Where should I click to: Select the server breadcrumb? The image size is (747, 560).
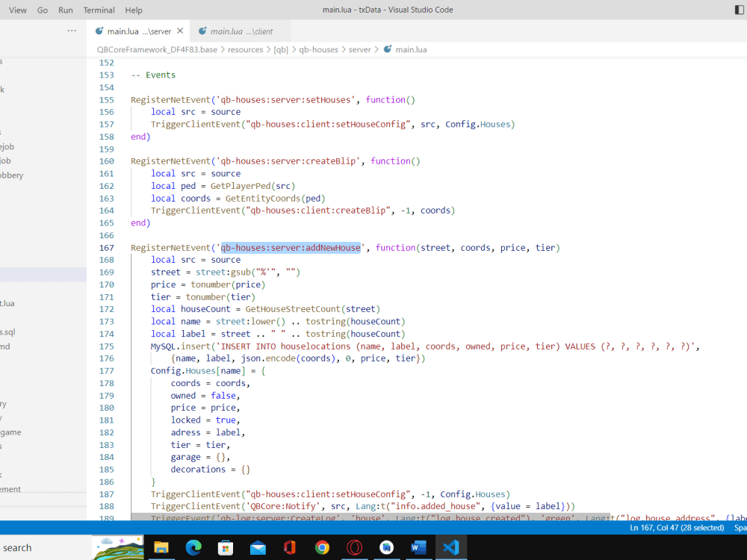click(x=360, y=49)
